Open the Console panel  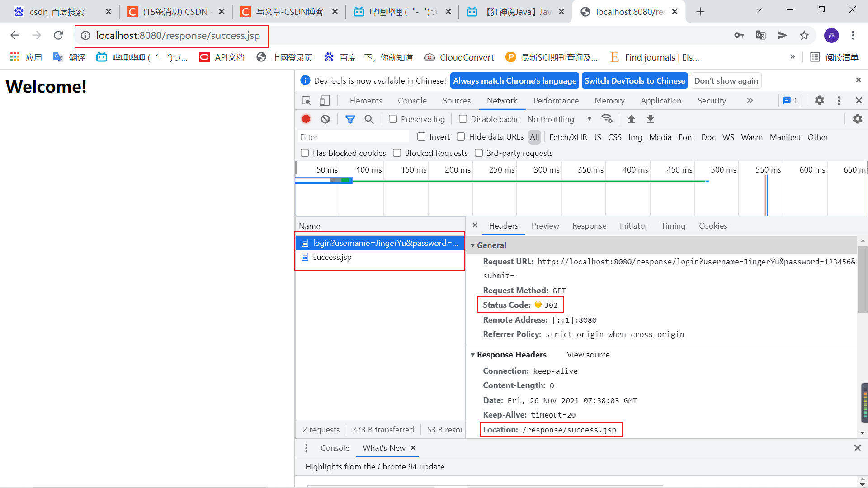pos(412,100)
